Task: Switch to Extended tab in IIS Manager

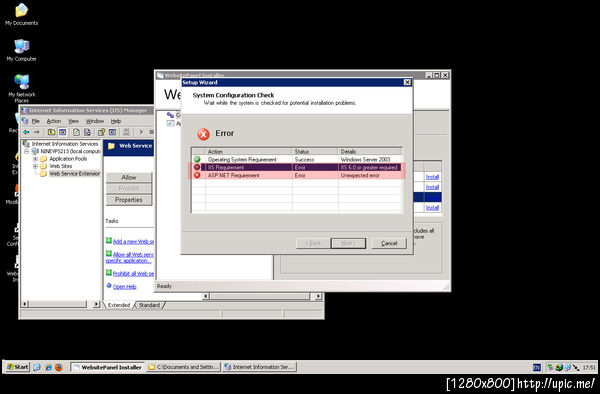Action: (x=119, y=305)
